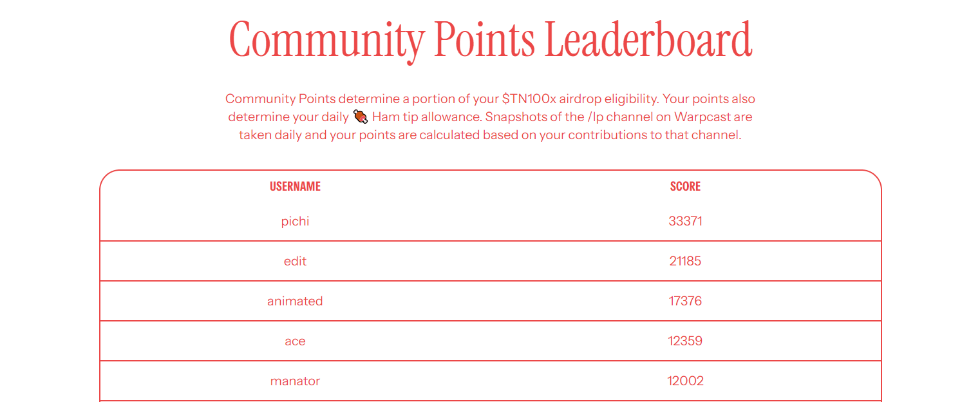Image resolution: width=980 pixels, height=402 pixels.
Task: Click the score 17376
Action: pos(685,301)
